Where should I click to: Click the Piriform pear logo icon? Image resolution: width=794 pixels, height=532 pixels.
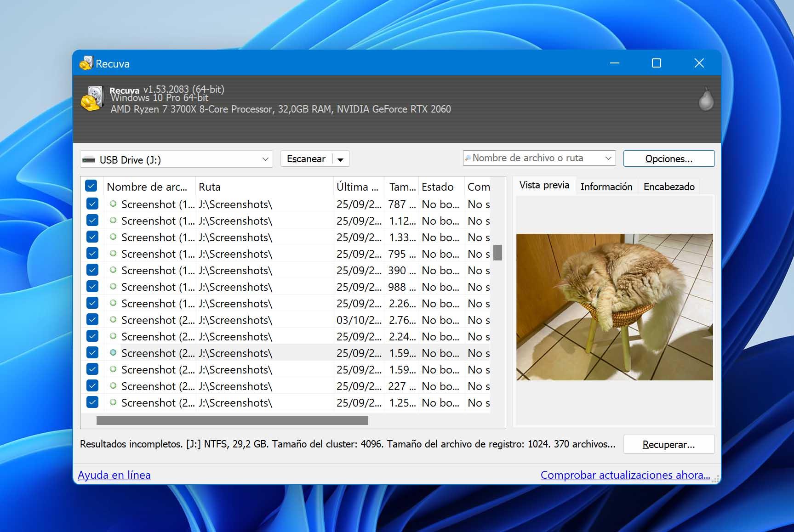tap(706, 99)
